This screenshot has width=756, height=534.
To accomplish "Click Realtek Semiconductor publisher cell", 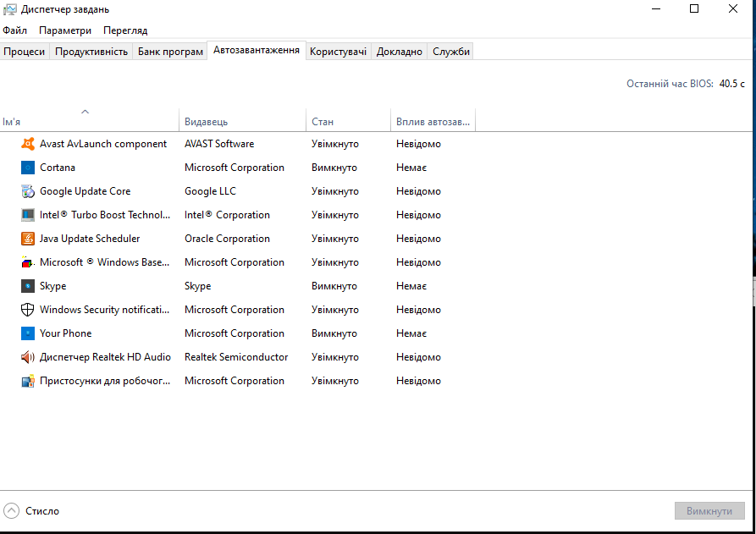I will click(236, 356).
